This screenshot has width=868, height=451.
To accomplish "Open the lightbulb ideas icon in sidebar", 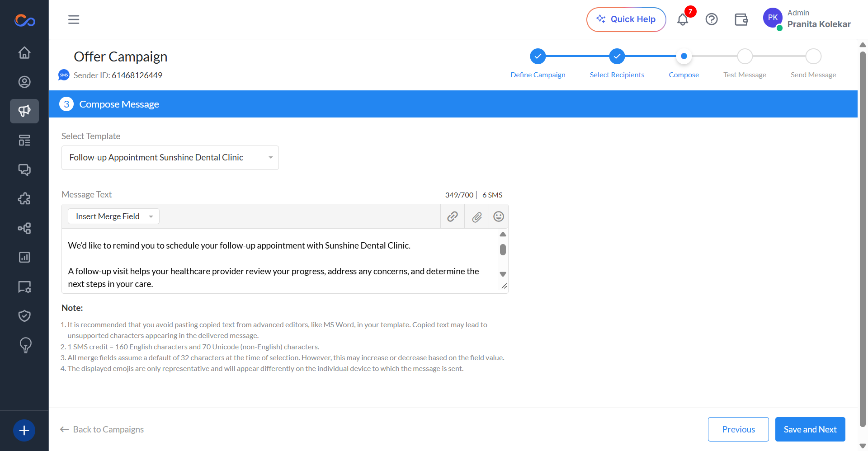I will tap(26, 345).
